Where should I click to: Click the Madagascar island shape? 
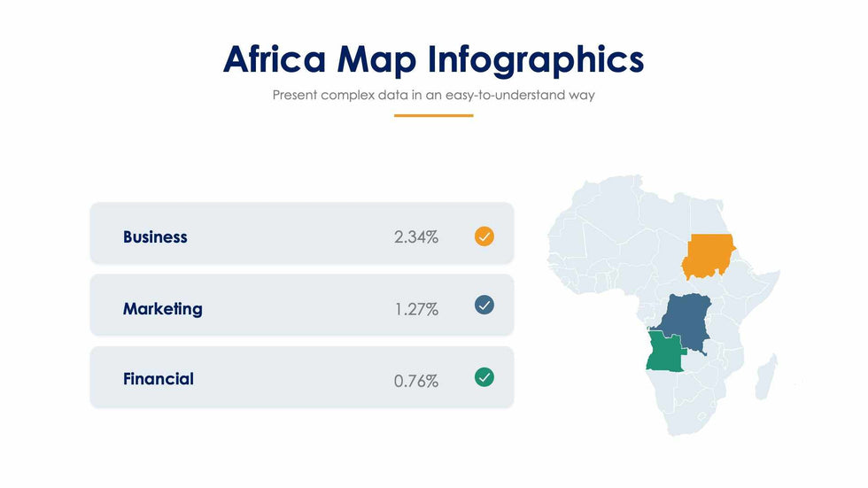[767, 376]
